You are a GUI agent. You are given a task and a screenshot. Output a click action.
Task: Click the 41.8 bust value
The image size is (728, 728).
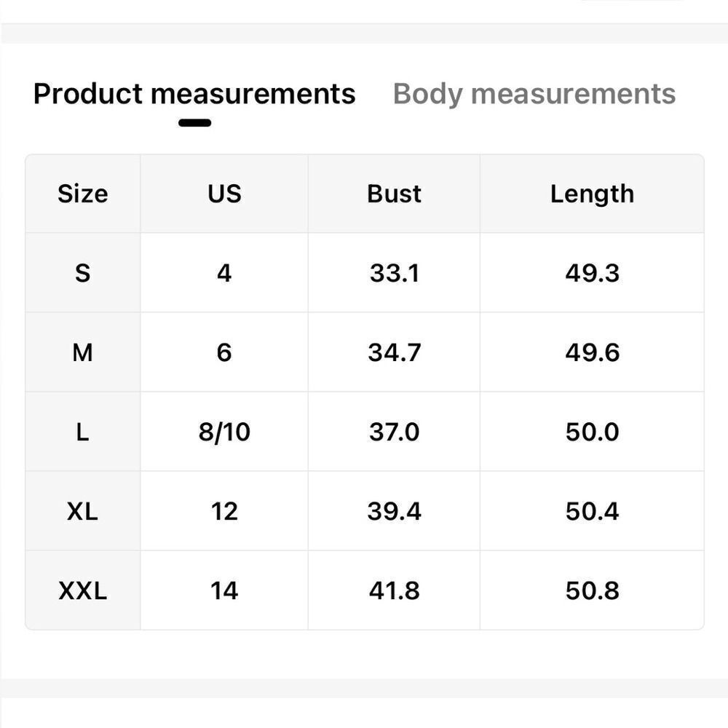click(394, 591)
